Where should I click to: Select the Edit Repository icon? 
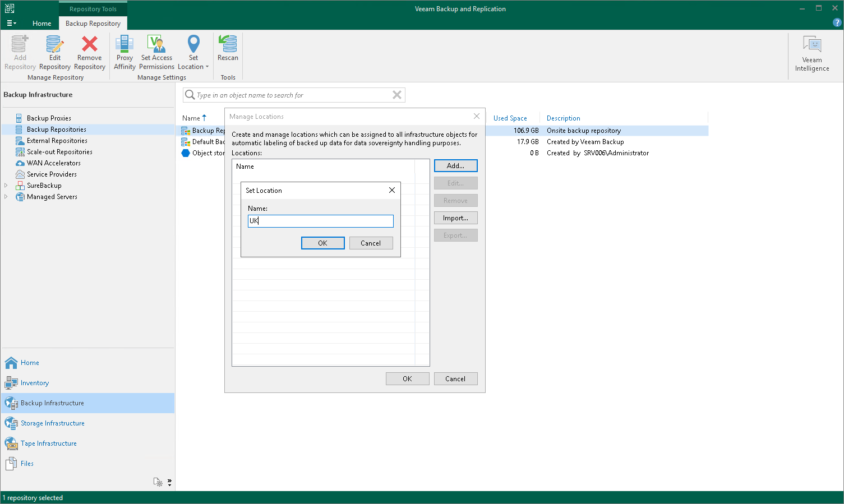54,50
